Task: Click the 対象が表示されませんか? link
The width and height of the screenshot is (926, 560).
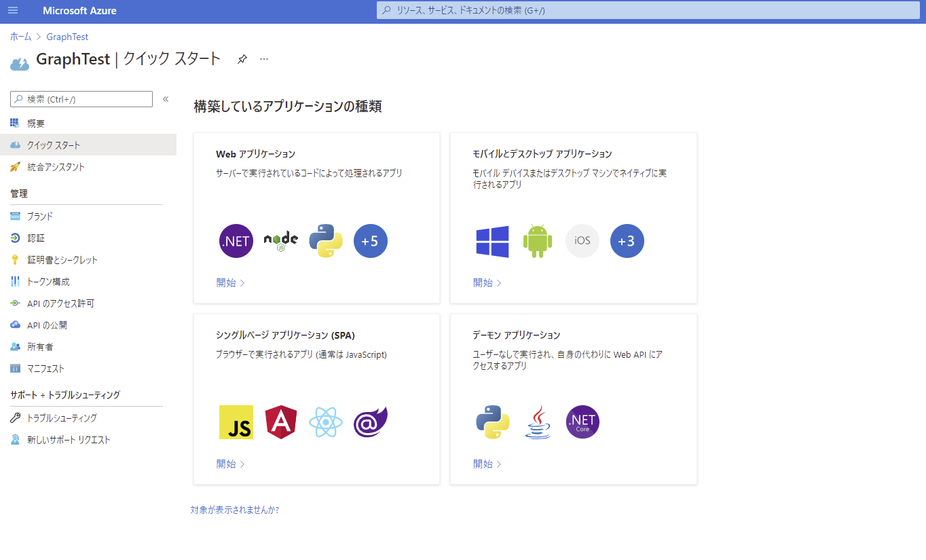Action: (235, 510)
